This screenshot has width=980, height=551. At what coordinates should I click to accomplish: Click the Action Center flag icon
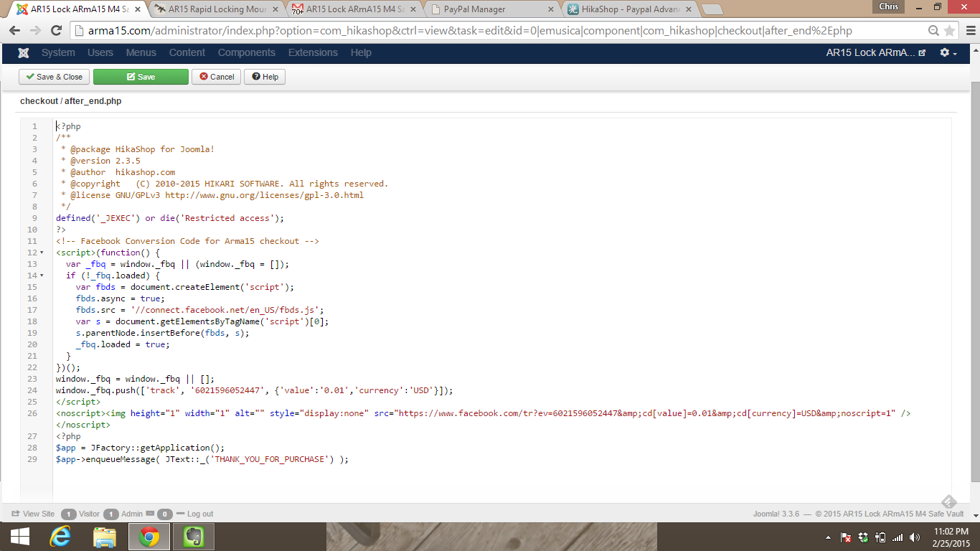coord(846,537)
